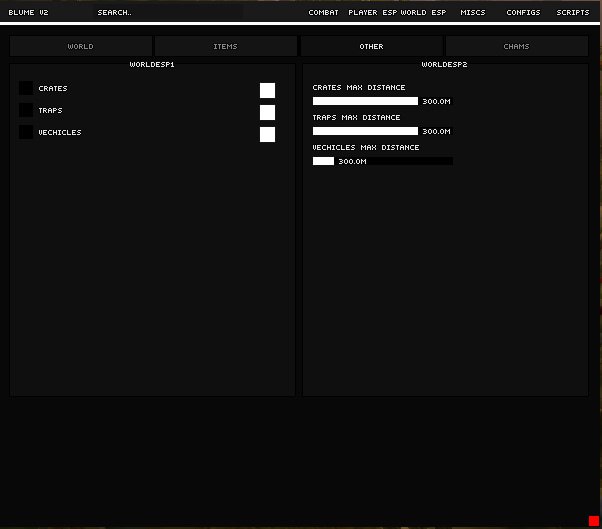602x529 pixels.
Task: Select the Other tab
Action: point(371,46)
